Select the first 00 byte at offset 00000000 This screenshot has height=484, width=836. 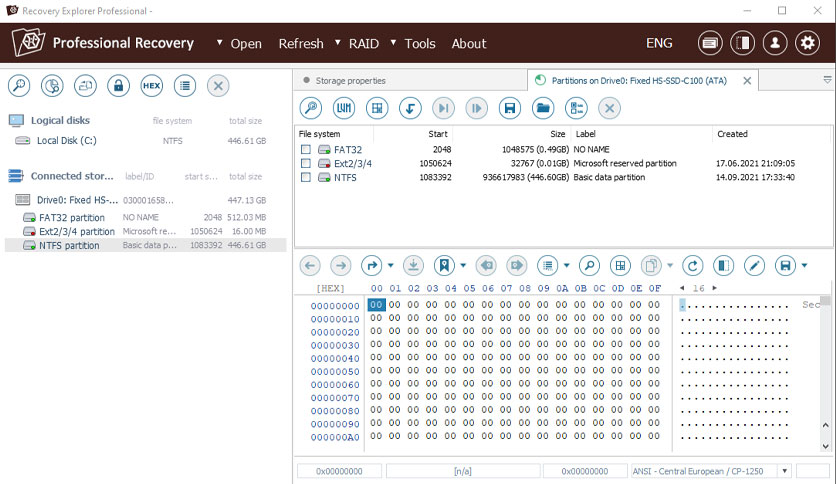pos(376,305)
